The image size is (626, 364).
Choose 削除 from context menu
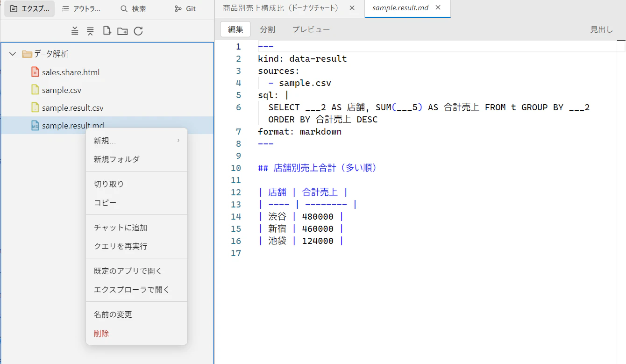[136, 334]
